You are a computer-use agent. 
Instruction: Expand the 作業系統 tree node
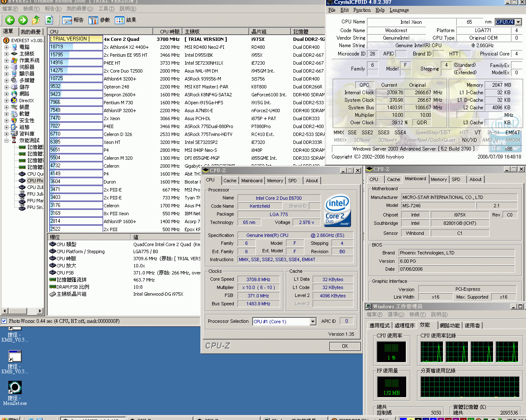7,60
